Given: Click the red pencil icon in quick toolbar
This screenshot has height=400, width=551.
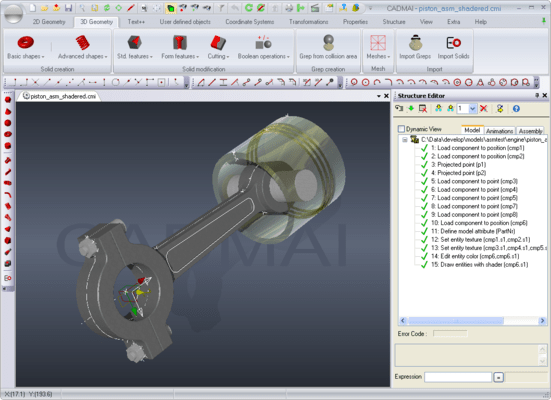Looking at the screenshot, I should click(x=131, y=7).
